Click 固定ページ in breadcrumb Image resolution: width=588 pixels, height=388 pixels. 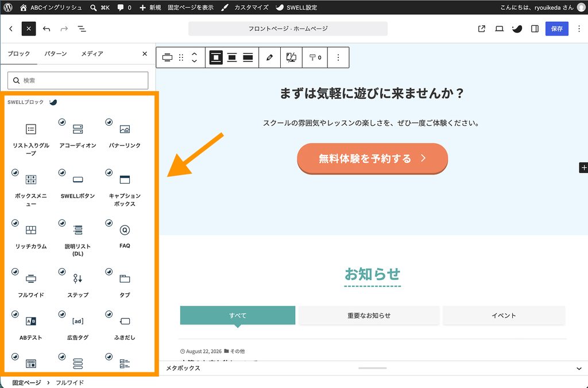click(26, 382)
